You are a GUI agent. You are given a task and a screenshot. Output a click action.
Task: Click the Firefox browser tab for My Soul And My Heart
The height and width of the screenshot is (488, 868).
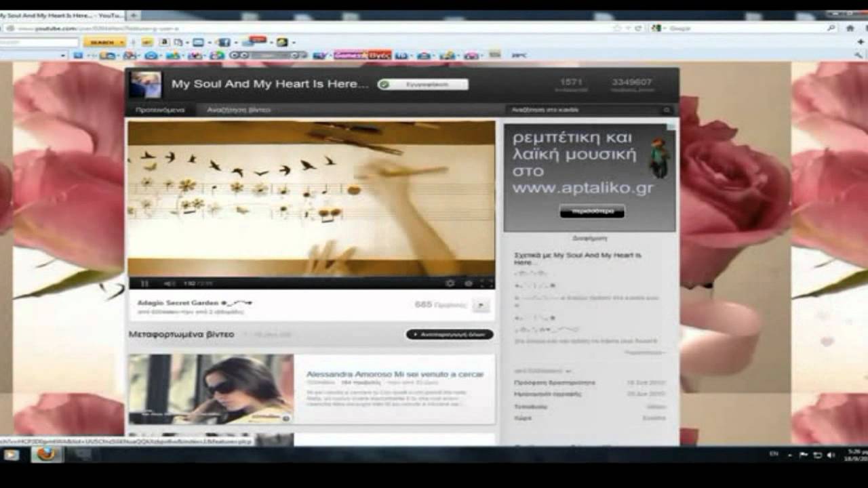click(x=62, y=15)
